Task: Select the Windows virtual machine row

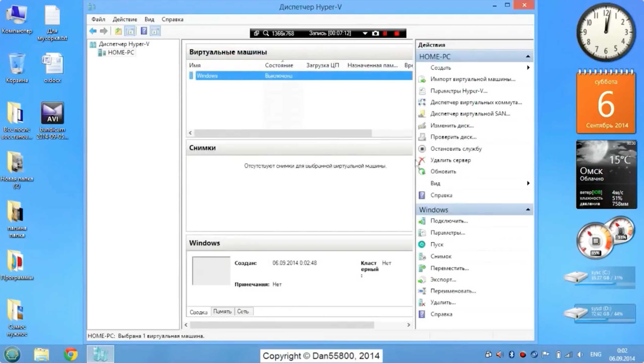Action: pyautogui.click(x=301, y=76)
